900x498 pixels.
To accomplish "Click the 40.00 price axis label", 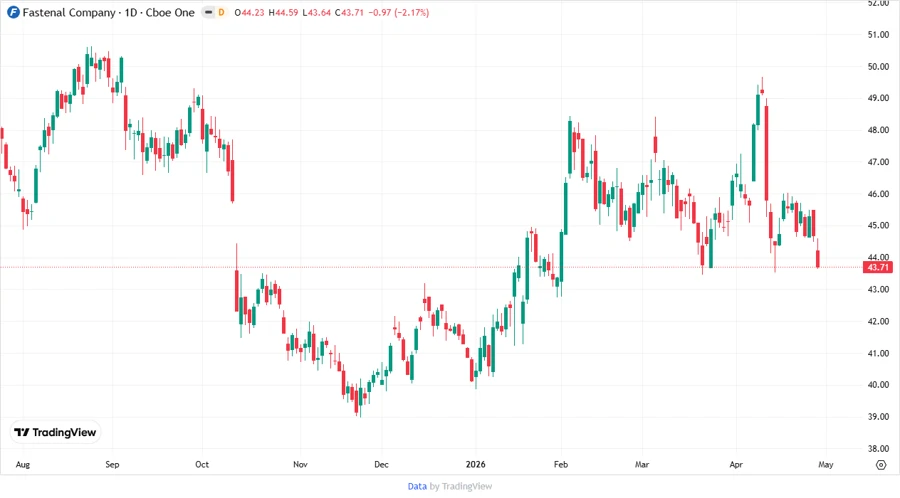I will (x=878, y=385).
